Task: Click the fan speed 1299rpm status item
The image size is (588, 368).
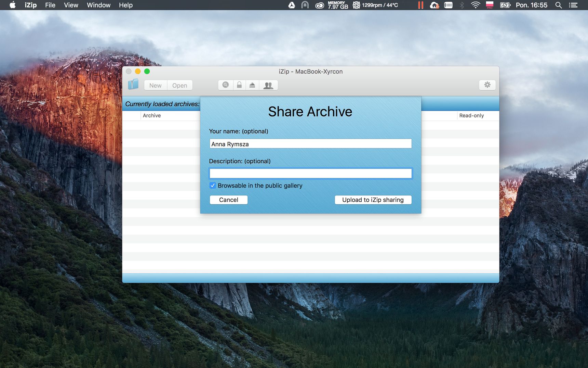Action: pyautogui.click(x=376, y=5)
